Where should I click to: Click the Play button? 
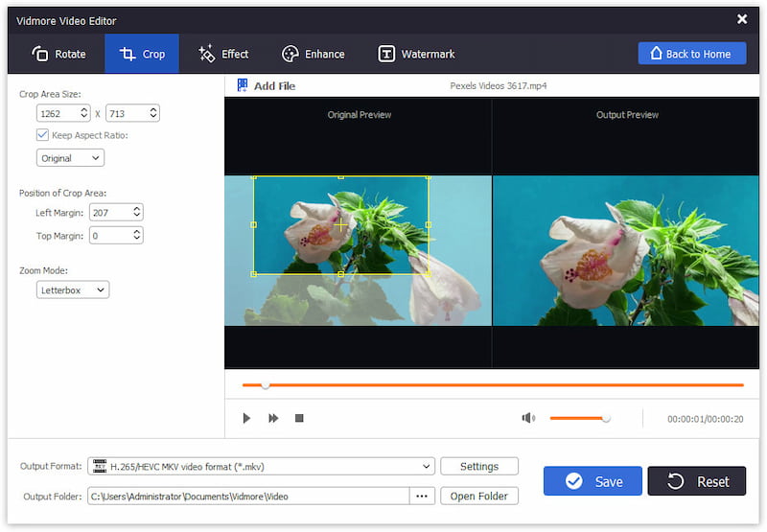click(x=246, y=418)
